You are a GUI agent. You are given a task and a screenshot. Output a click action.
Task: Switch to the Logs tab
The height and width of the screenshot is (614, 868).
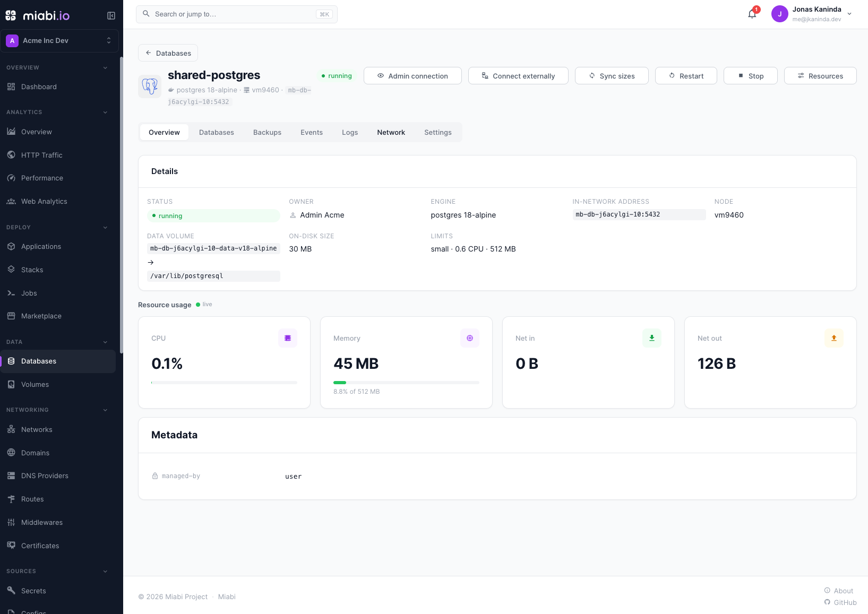point(350,133)
